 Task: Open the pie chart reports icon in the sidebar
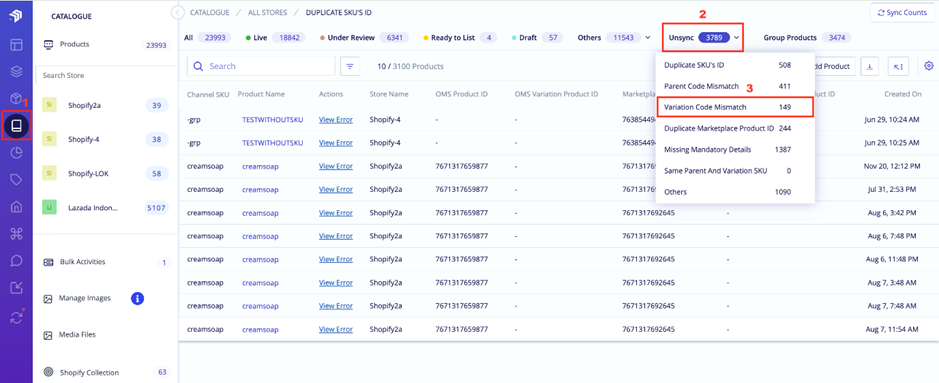[16, 153]
